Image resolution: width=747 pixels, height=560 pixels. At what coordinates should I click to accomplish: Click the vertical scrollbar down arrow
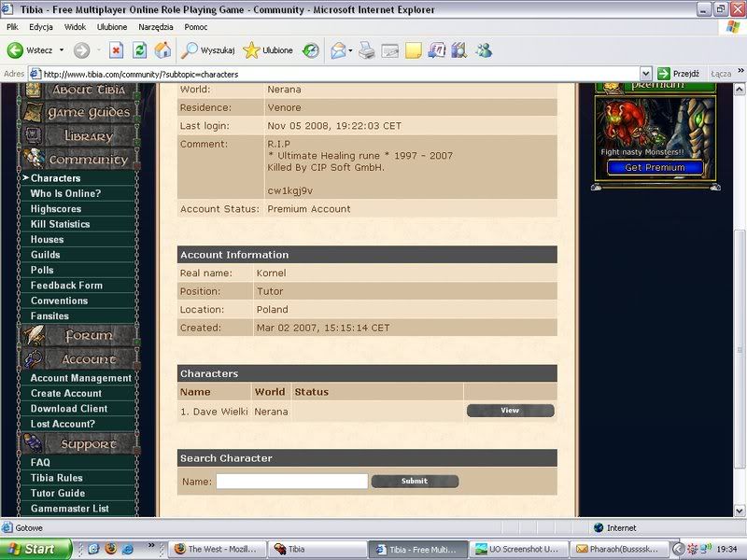pyautogui.click(x=739, y=511)
